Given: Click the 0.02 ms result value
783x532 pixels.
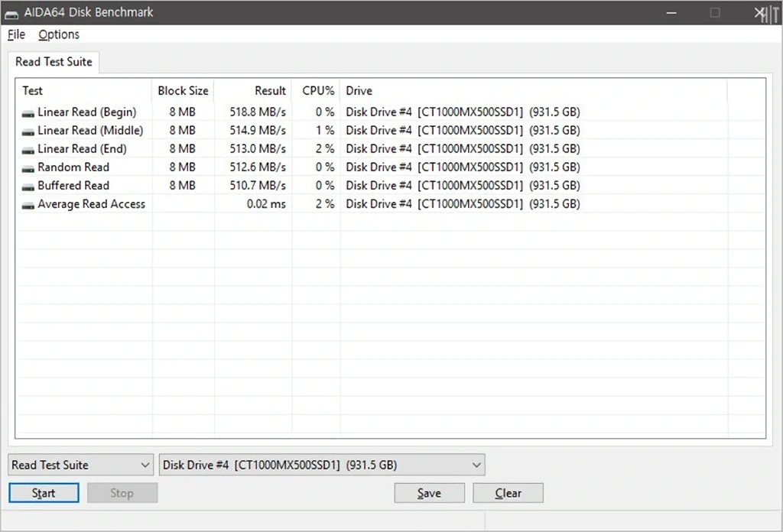Looking at the screenshot, I should 266,204.
